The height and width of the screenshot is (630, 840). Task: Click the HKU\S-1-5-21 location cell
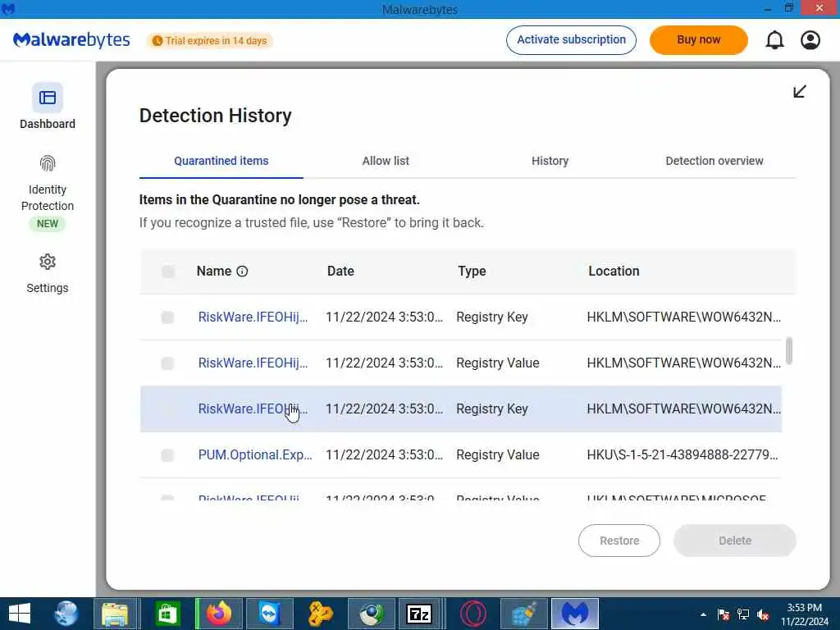point(682,454)
